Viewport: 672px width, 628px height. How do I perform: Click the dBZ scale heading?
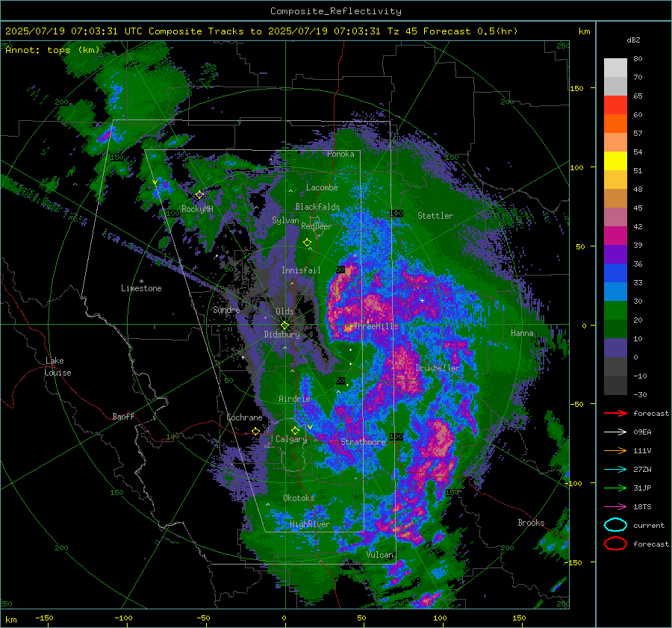click(x=633, y=40)
